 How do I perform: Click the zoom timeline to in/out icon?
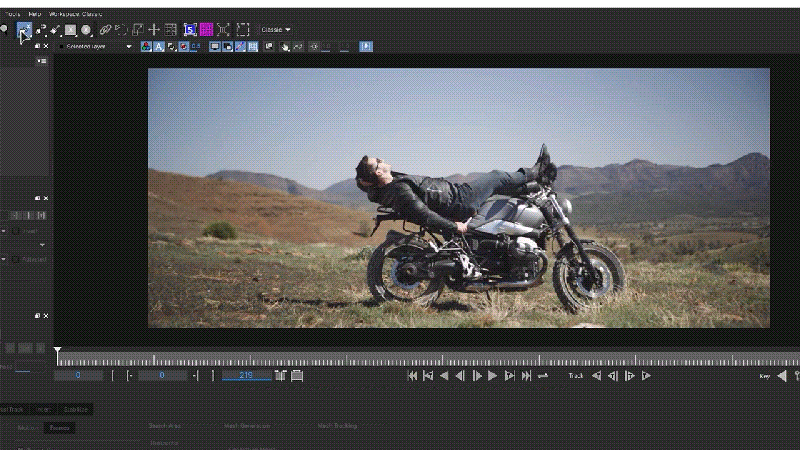pos(281,376)
